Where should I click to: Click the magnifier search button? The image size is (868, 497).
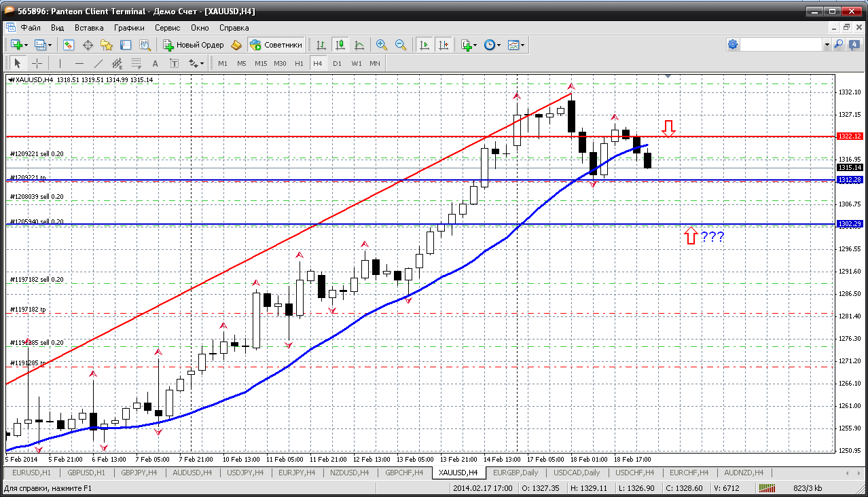coord(838,44)
